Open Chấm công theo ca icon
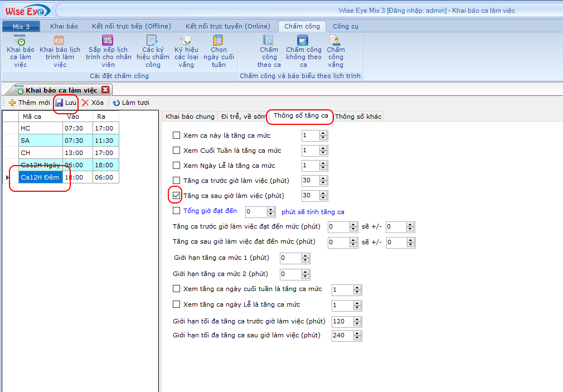Viewport: 563px width, 392px height. pyautogui.click(x=269, y=40)
